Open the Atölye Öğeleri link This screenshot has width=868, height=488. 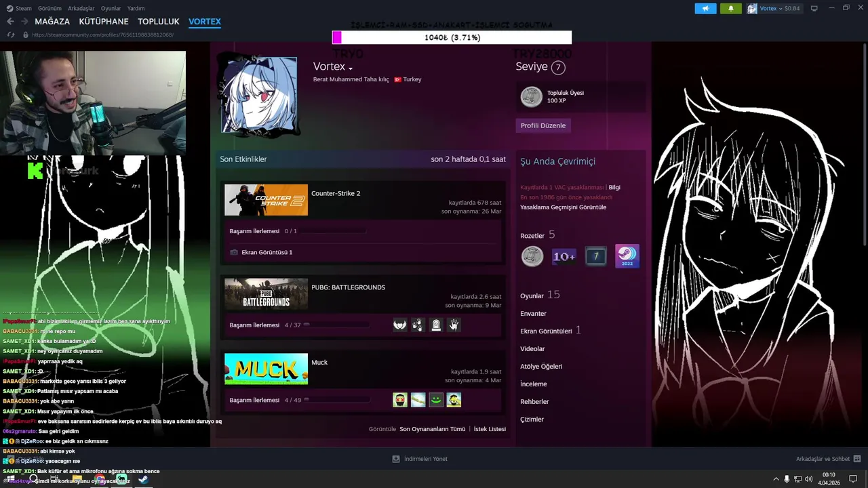[x=541, y=367]
